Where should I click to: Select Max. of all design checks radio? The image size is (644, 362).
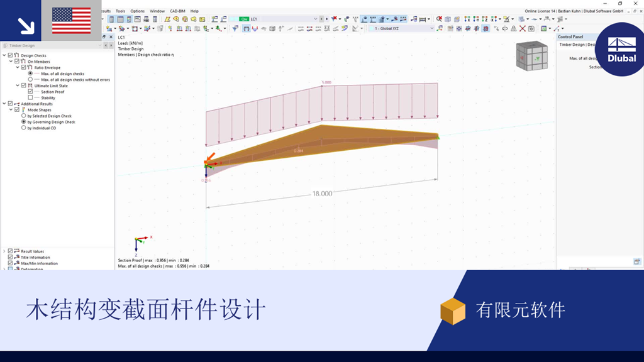(x=30, y=74)
